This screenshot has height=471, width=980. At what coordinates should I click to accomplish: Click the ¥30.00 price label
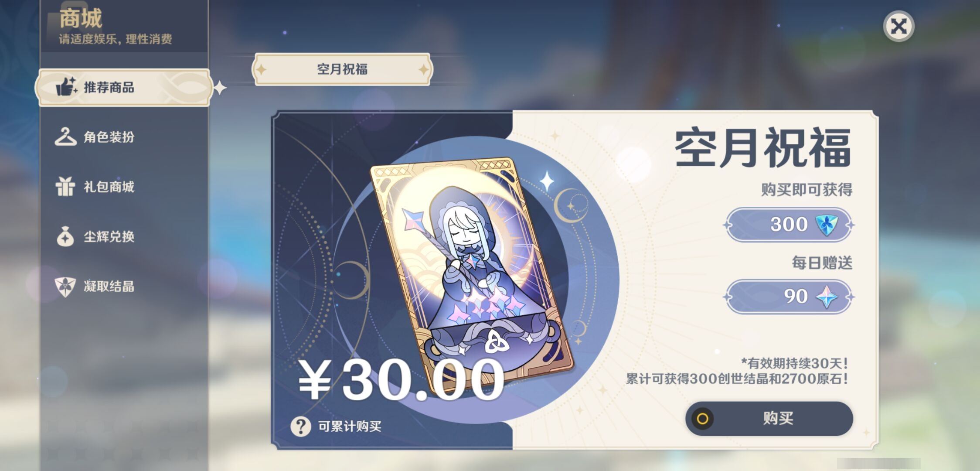click(401, 380)
